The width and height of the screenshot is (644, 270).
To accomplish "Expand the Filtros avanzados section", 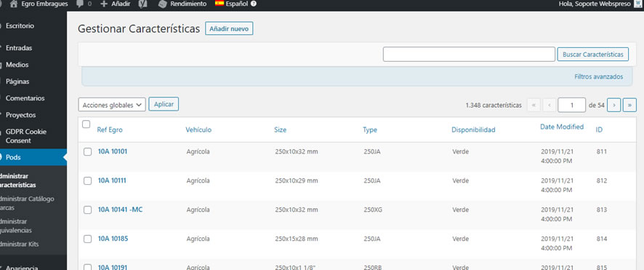I will (x=598, y=77).
